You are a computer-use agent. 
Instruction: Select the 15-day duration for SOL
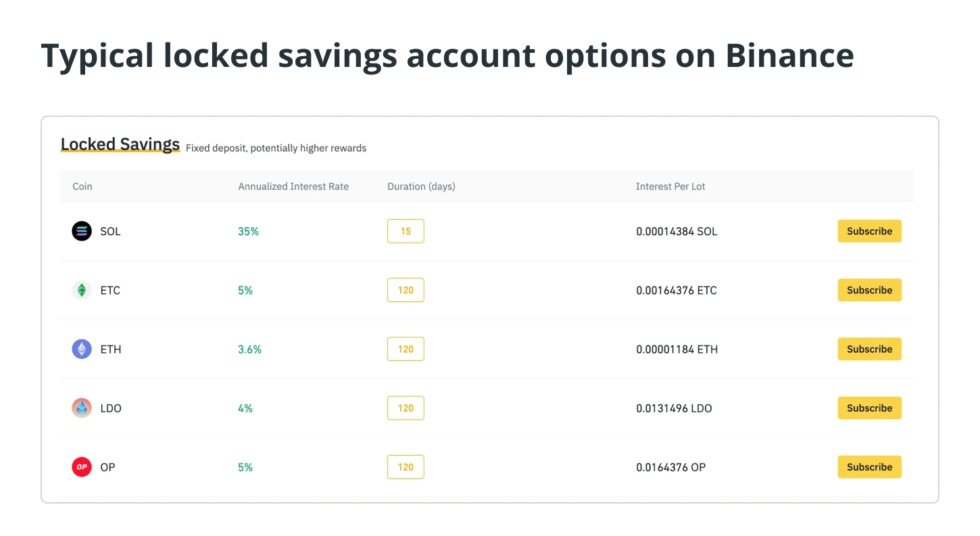click(406, 231)
